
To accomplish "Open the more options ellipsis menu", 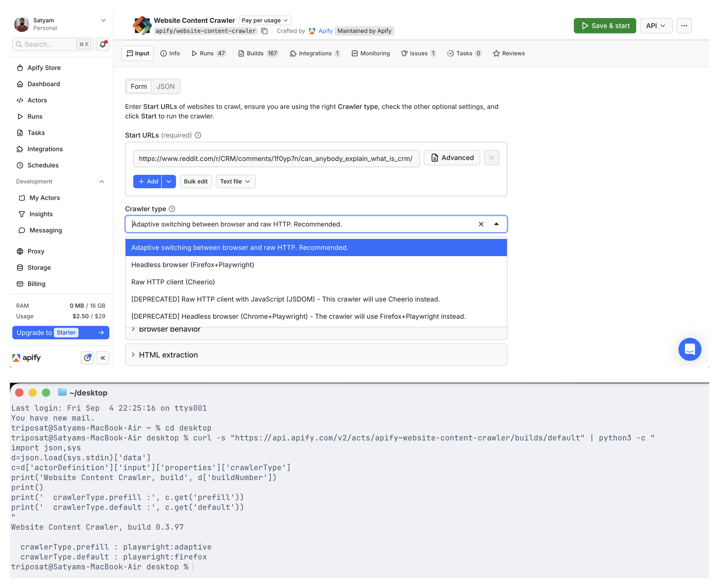I will (x=684, y=26).
